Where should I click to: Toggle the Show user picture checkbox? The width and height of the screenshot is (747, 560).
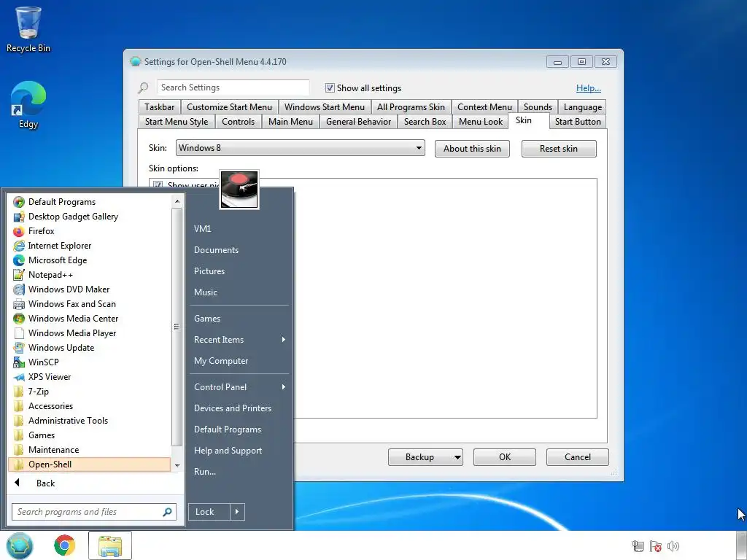[x=158, y=185]
